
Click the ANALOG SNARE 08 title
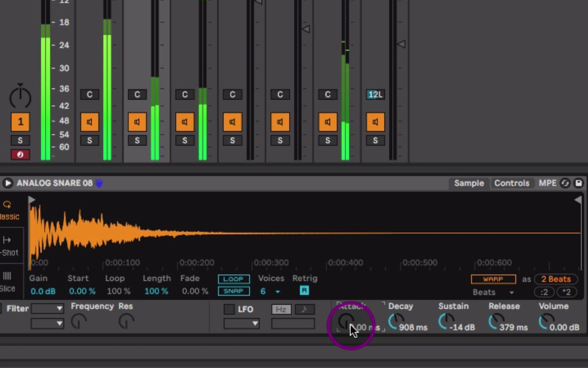point(54,183)
